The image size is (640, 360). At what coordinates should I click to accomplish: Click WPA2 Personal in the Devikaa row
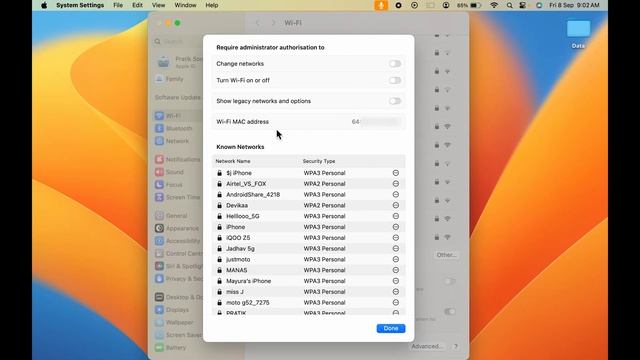tap(324, 205)
